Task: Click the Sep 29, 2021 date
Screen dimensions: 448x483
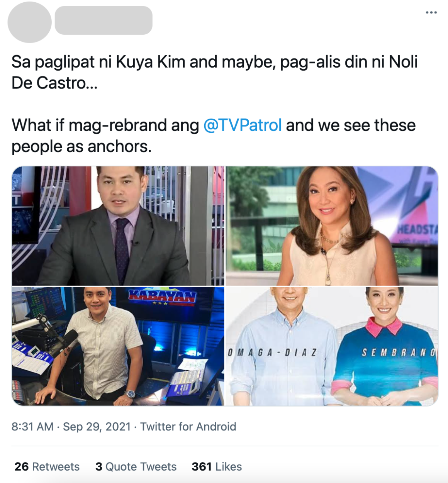Action: tap(97, 427)
